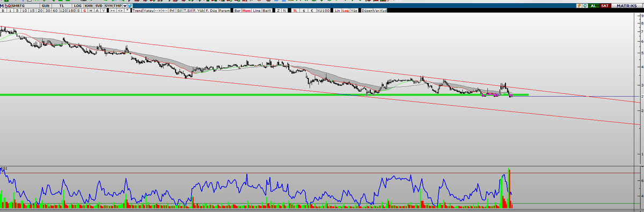Click the asterisk toolbar button
The height and width of the screenshot is (212, 644).
[127, 10]
